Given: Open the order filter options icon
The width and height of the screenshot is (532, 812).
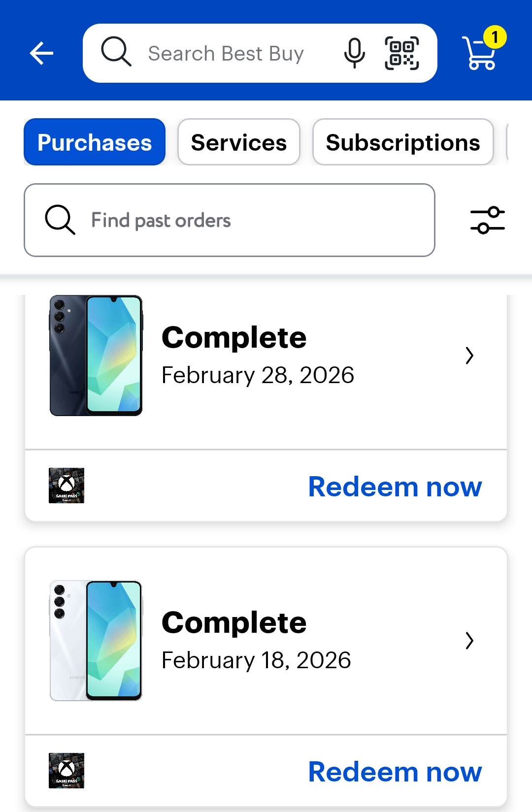Looking at the screenshot, I should click(x=487, y=220).
